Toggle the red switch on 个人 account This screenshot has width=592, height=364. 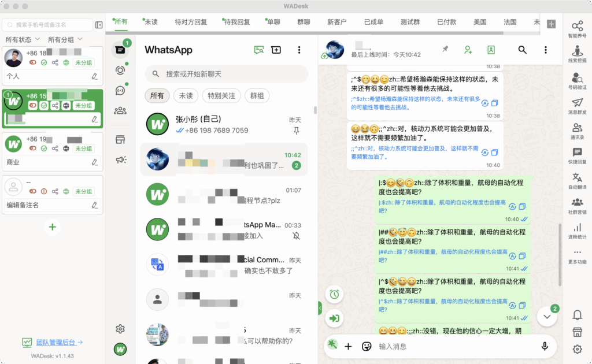click(x=33, y=62)
